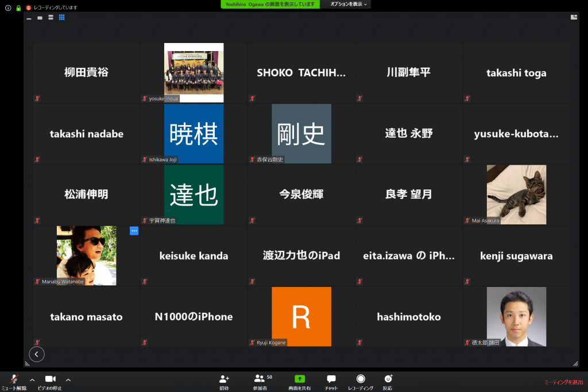The height and width of the screenshot is (392, 588).
Task: Click the orange R avatar of Ryuji Kogane
Action: tap(301, 316)
